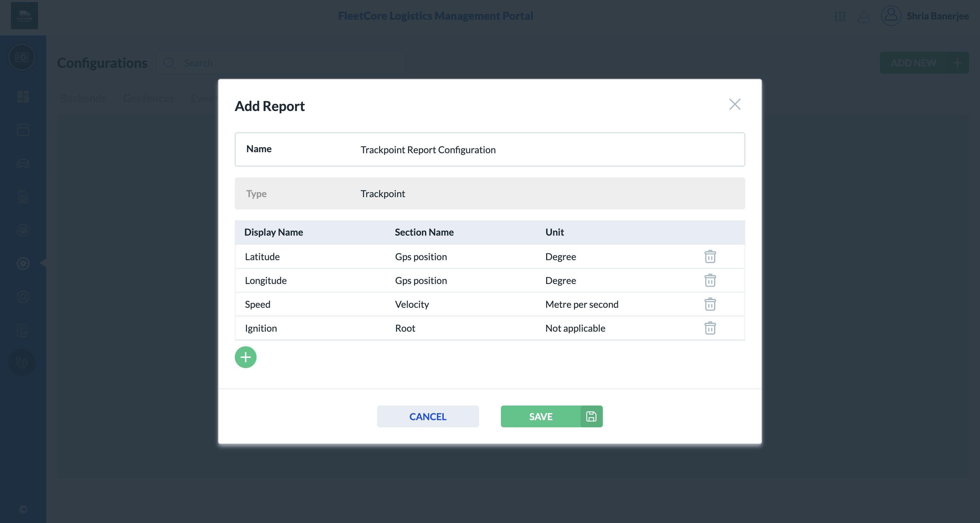Switch to the Geofences tab
The height and width of the screenshot is (523, 980).
pyautogui.click(x=148, y=98)
